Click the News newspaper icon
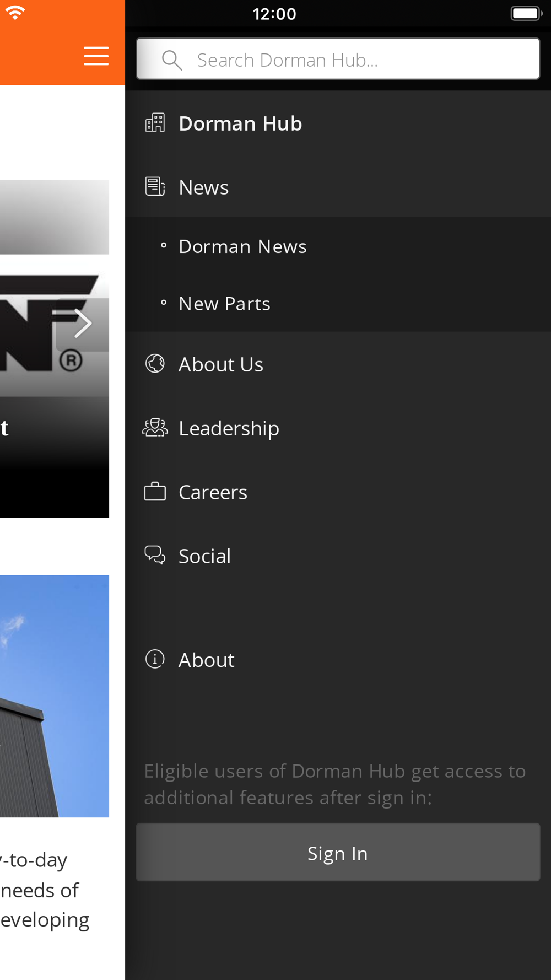Screen dimensions: 551x980 [x=155, y=187]
